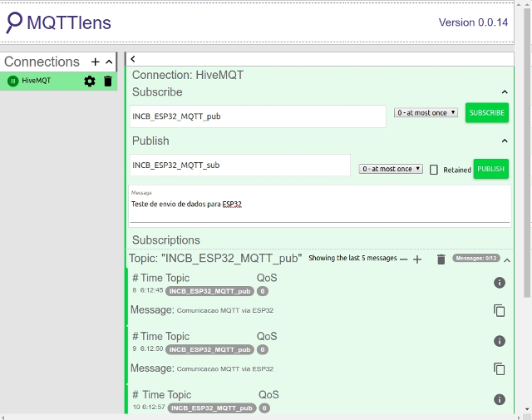
Task: Click topic badge of message at 6:12:45
Action: click(209, 291)
